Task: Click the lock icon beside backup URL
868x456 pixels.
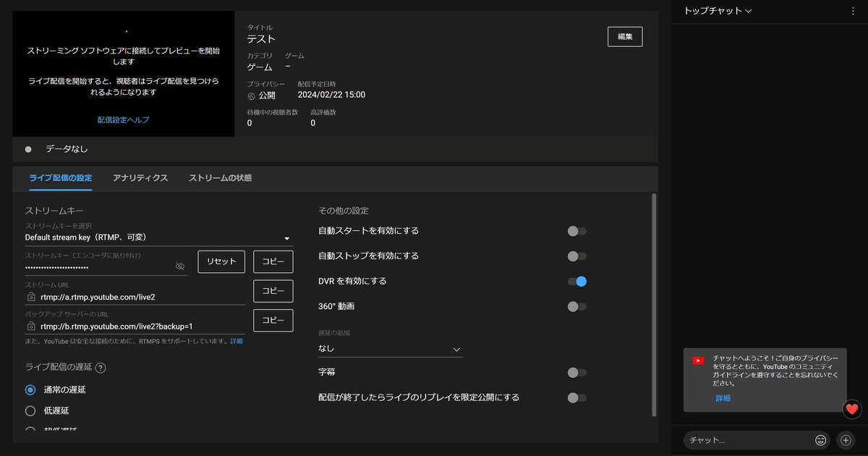Action: point(31,326)
